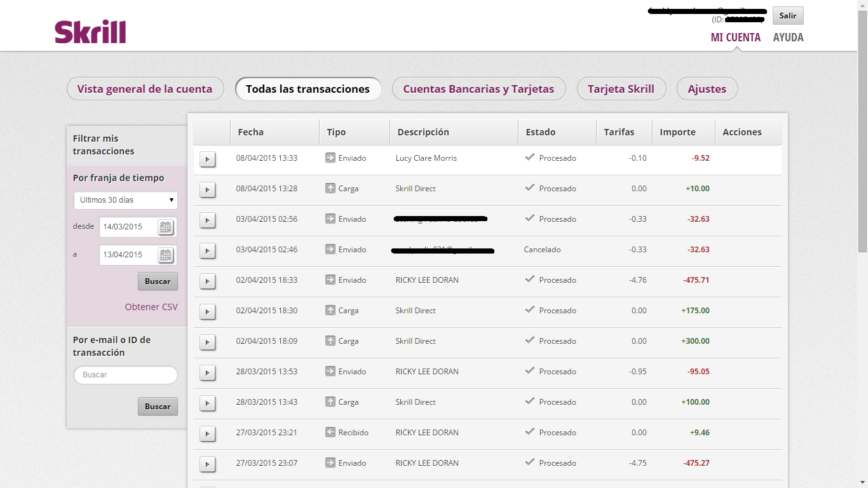The height and width of the screenshot is (488, 868).
Task: Select the Todas las transacciones tab
Action: pos(308,89)
